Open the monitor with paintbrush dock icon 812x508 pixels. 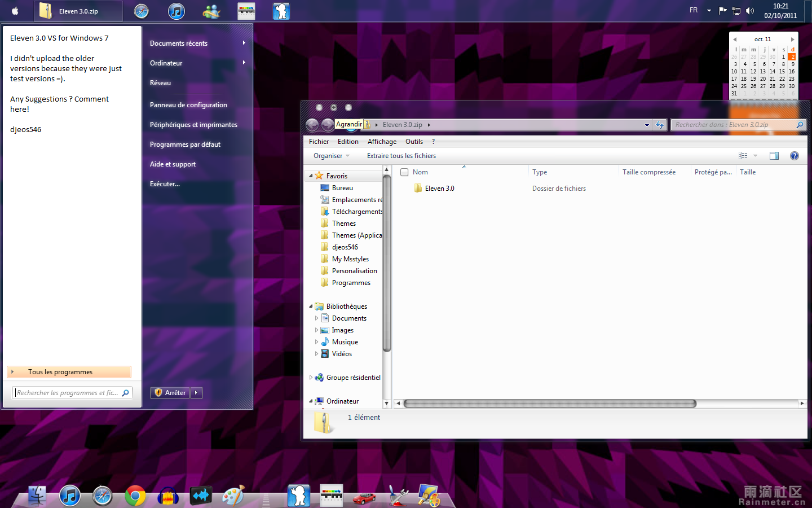click(x=430, y=495)
